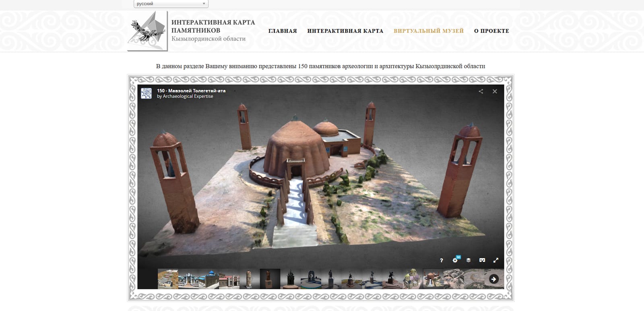Open the О ПРОЕКТЕ page
This screenshot has height=311, width=644.
[x=491, y=31]
